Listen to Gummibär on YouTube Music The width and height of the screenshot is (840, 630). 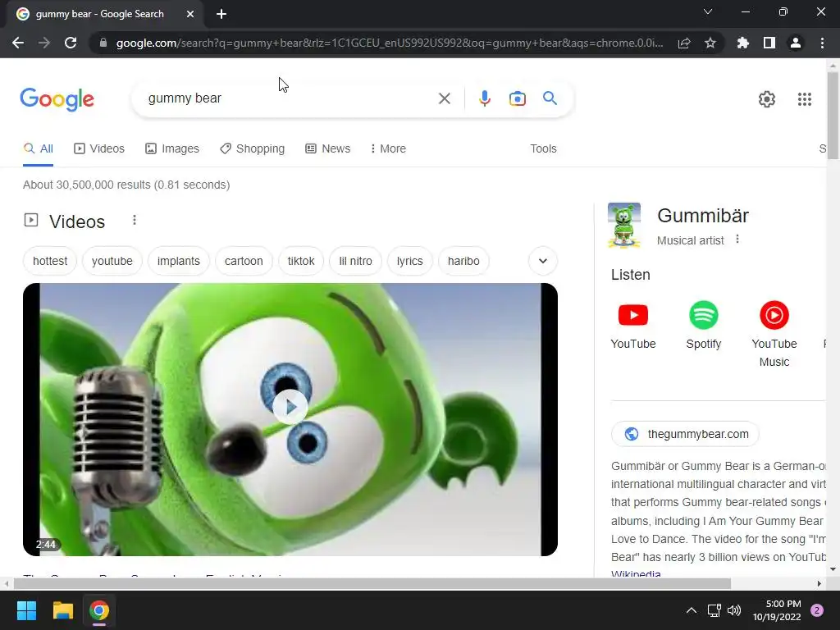(x=774, y=335)
